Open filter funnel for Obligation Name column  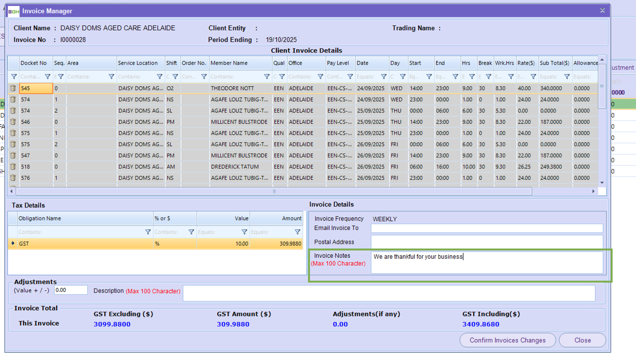148,232
